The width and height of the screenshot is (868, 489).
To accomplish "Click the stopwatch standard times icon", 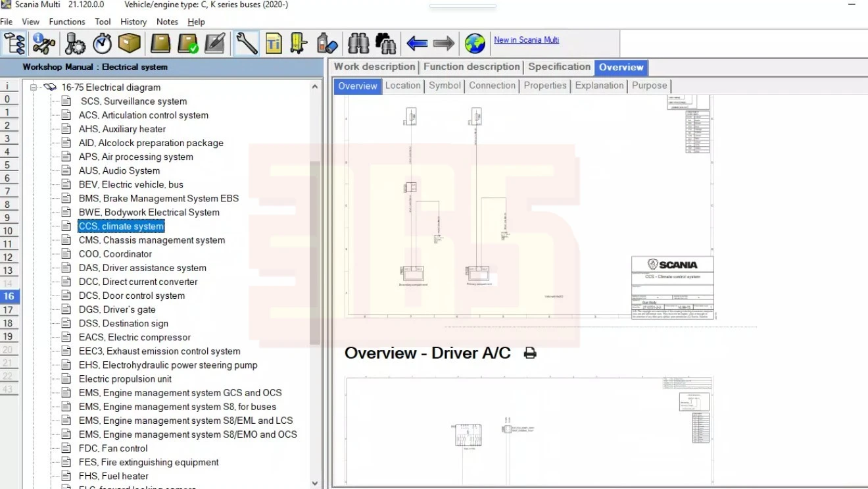I will (102, 44).
